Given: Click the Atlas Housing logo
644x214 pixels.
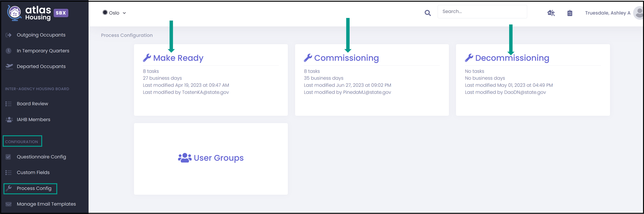Looking at the screenshot, I should tap(29, 13).
